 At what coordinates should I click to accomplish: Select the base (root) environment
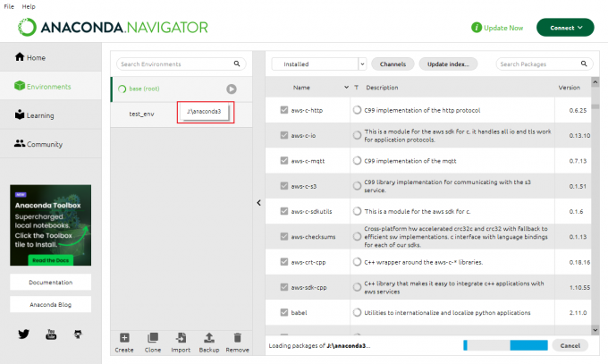(x=182, y=89)
